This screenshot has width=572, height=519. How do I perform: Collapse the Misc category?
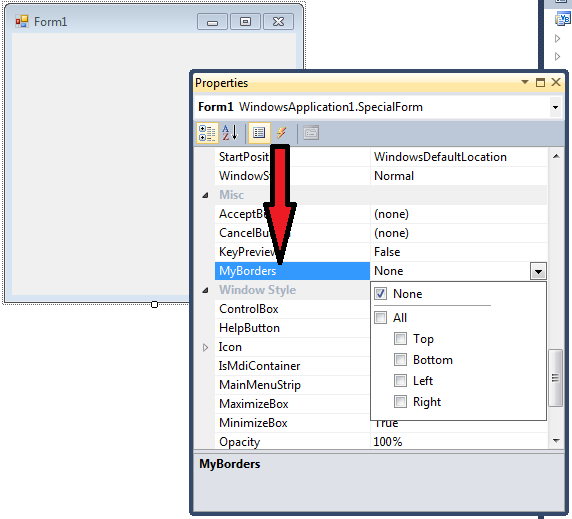click(205, 195)
